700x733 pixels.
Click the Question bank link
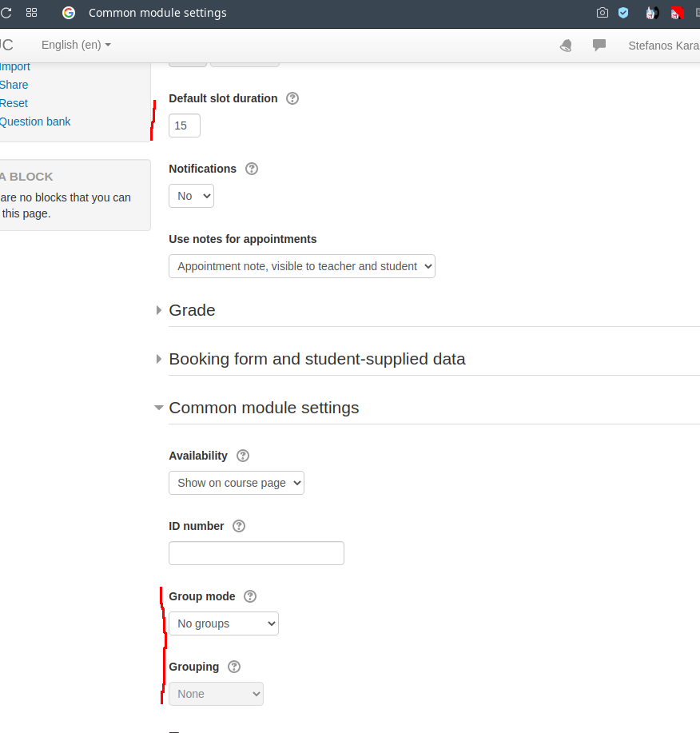pyautogui.click(x=35, y=122)
